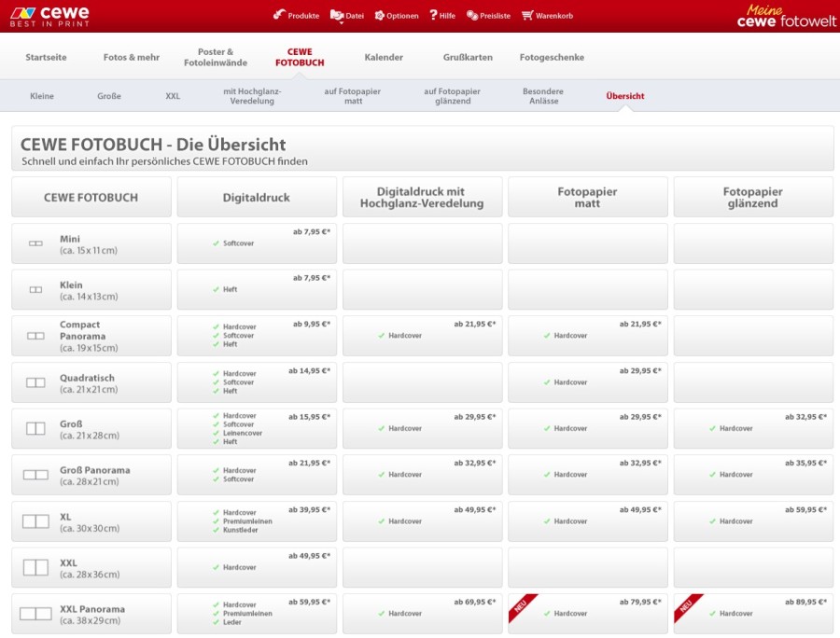
Task: Click the Hilfe question mark icon
Action: [434, 16]
